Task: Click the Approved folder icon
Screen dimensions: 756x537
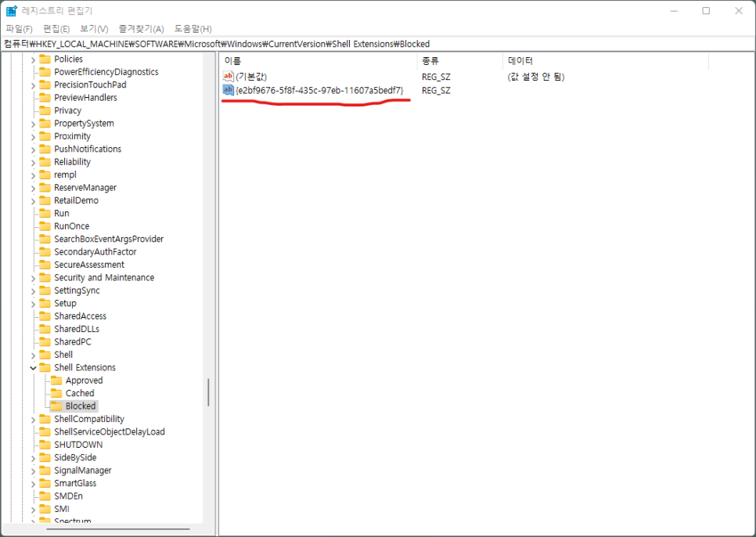Action: point(56,380)
